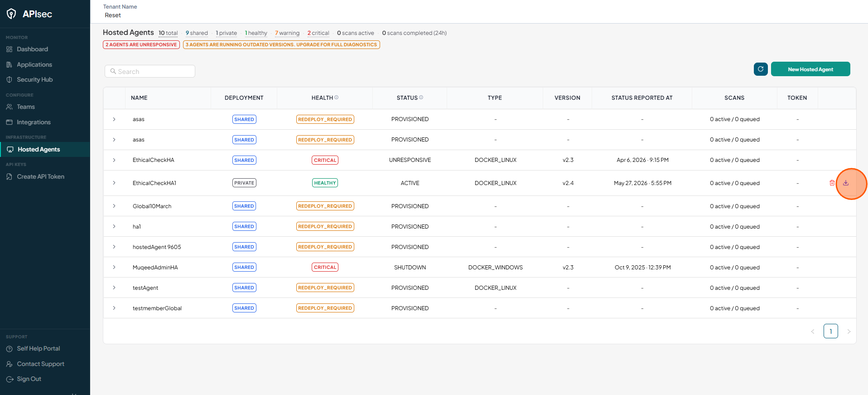868x395 pixels.
Task: Expand the Global10March agent row
Action: tap(114, 206)
